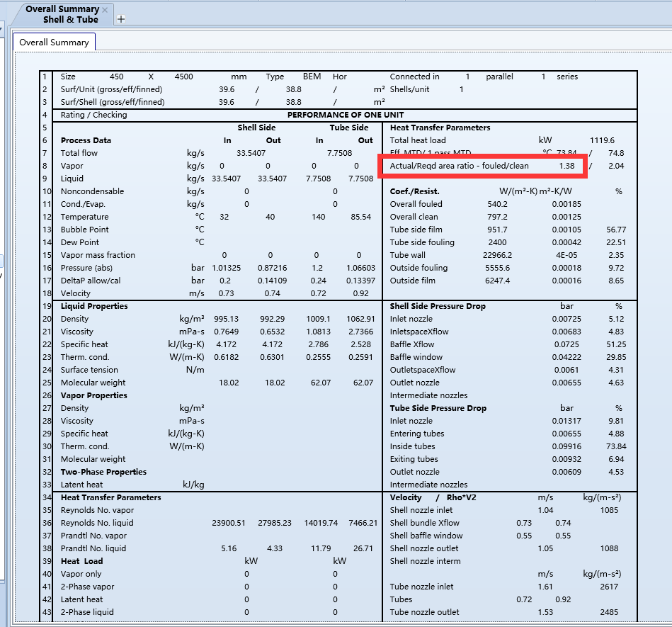Click the shell inlet density 995.13
The height and width of the screenshot is (627, 672).
(x=227, y=319)
